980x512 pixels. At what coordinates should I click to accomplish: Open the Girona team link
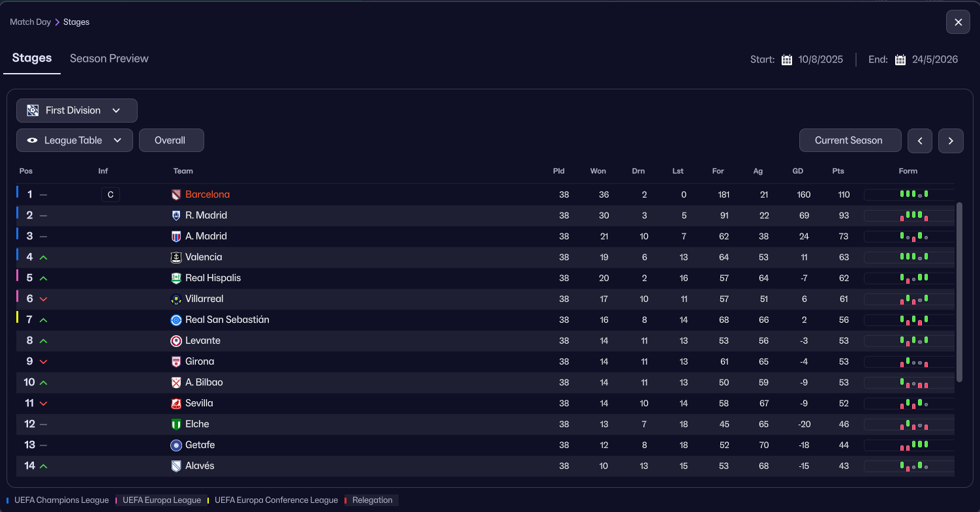200,361
